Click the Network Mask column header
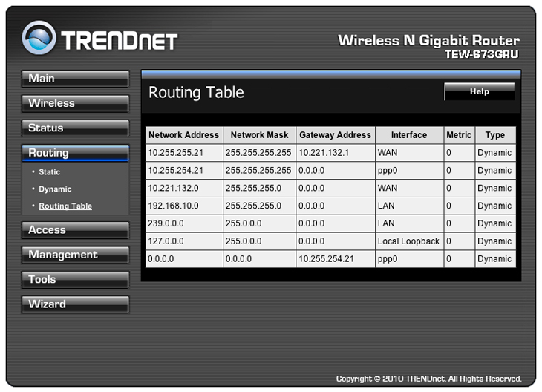The image size is (542, 392). click(x=258, y=135)
